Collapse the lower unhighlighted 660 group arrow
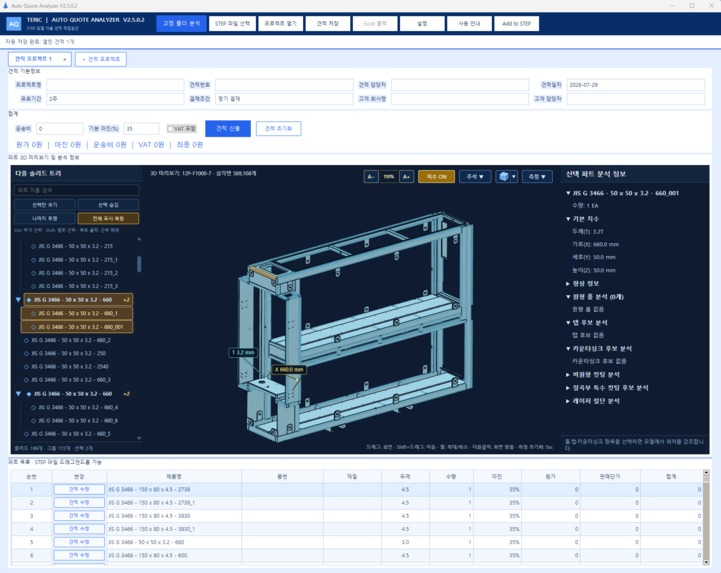721x573 pixels. pyautogui.click(x=18, y=394)
